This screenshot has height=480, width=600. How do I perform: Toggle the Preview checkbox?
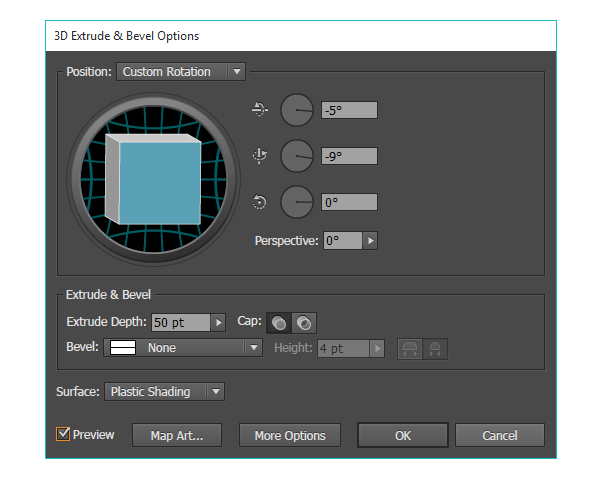pyautogui.click(x=63, y=434)
